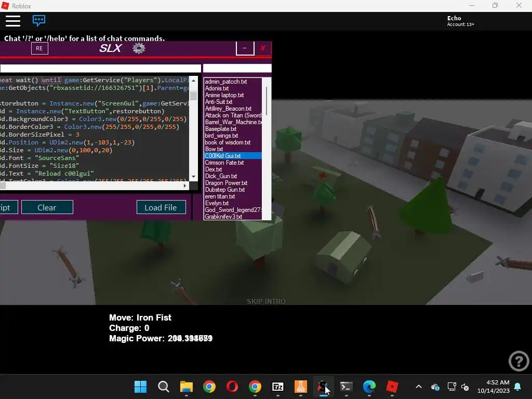The width and height of the screenshot is (532, 399).
Task: Click the code editor line setting SourceSans font
Action: click(x=39, y=158)
